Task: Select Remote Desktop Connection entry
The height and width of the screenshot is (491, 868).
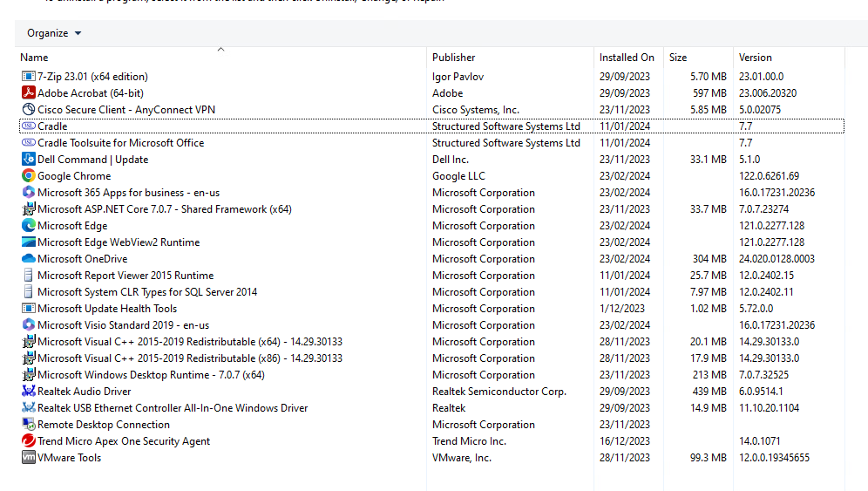Action: [x=104, y=425]
